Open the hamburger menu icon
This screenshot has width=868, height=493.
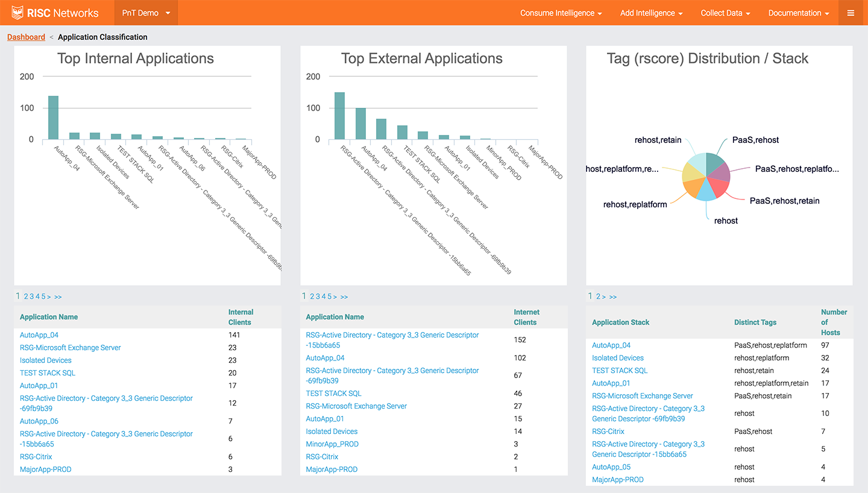click(x=851, y=13)
